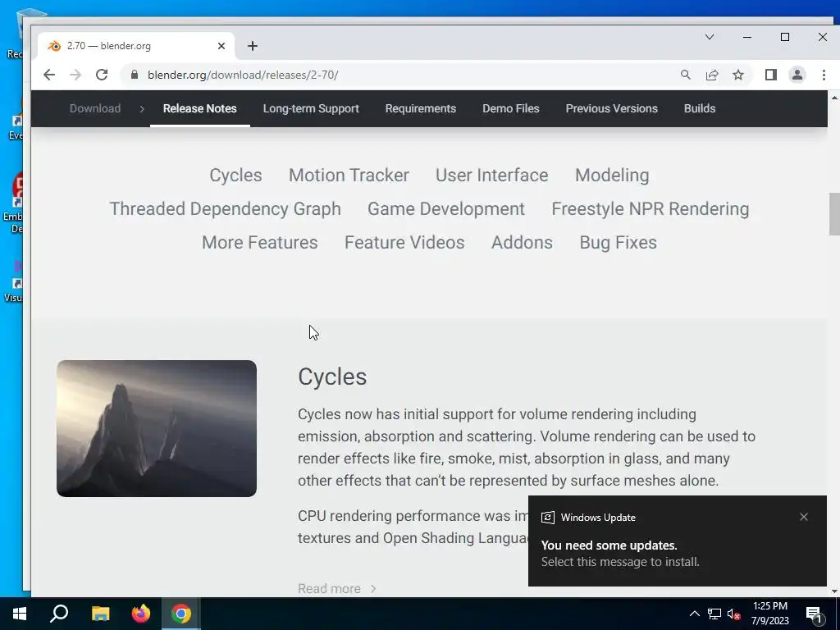Jump to Game Development section link
This screenshot has height=630, width=840.
(x=445, y=209)
